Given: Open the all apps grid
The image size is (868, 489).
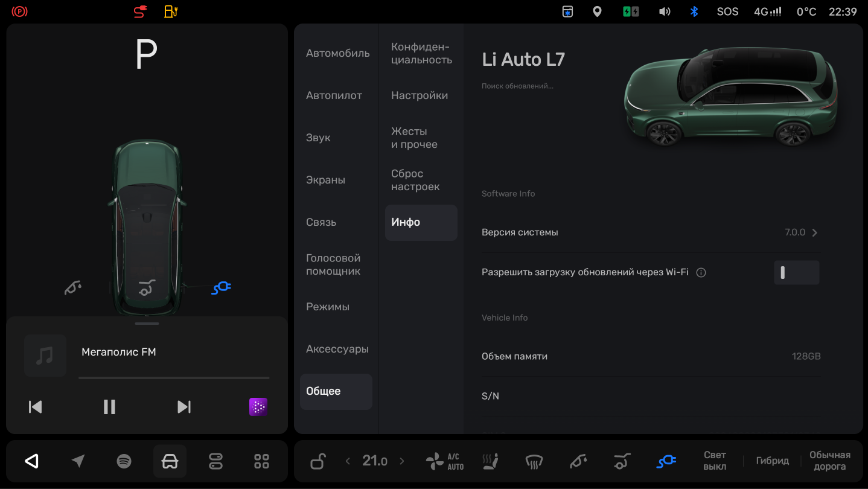Looking at the screenshot, I should pos(261,462).
